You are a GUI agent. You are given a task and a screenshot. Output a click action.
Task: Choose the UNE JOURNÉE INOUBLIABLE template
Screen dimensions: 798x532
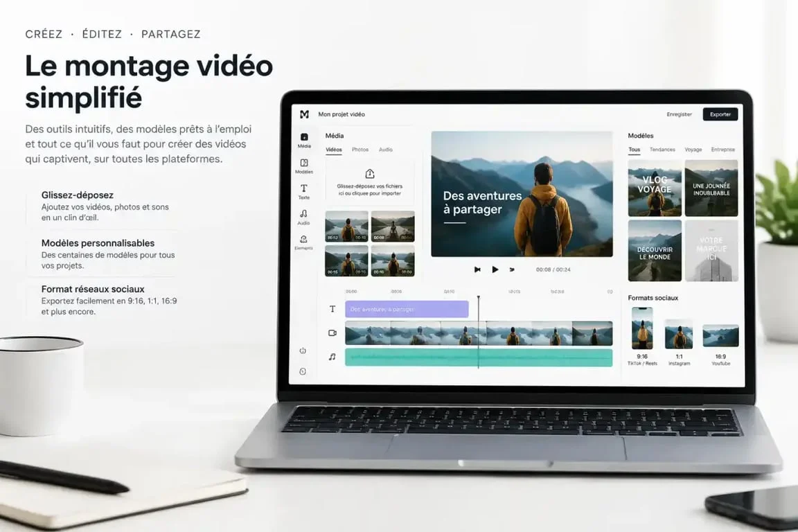click(711, 188)
